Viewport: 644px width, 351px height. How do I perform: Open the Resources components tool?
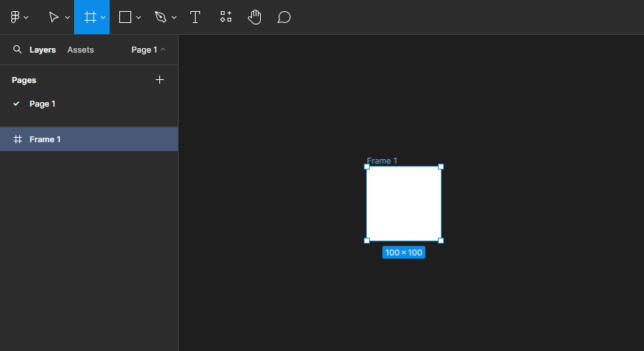pos(225,17)
